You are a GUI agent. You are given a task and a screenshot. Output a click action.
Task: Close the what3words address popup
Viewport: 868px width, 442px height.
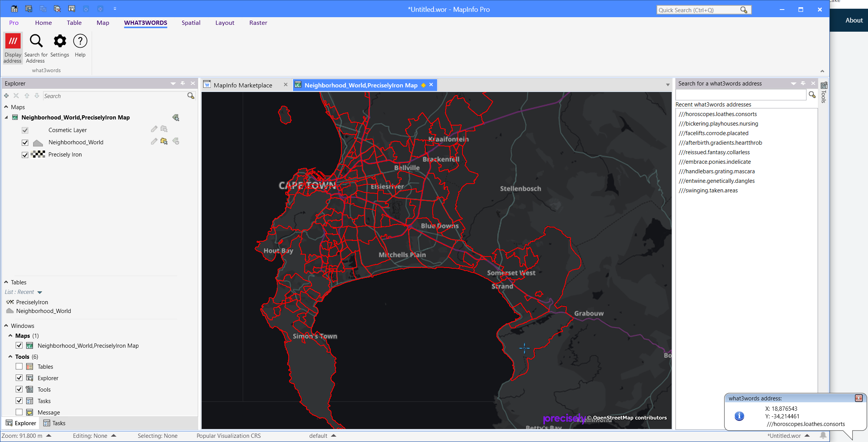pyautogui.click(x=858, y=398)
